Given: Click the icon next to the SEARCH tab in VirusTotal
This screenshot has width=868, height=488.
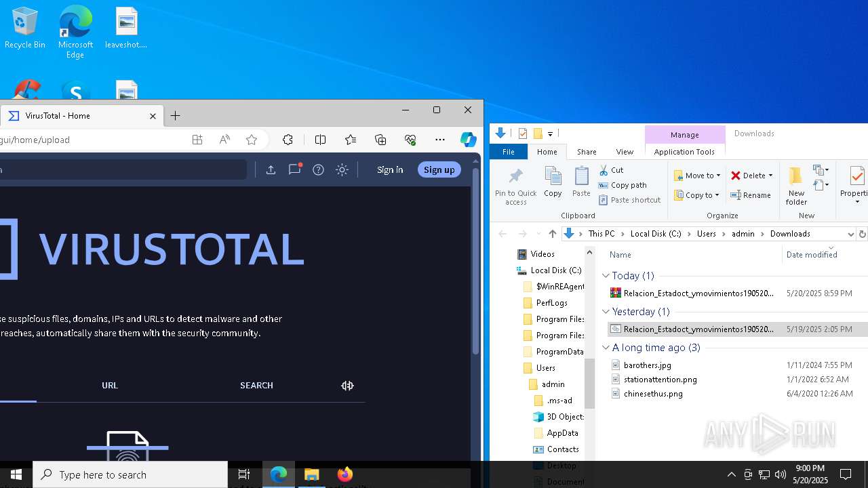Looking at the screenshot, I should [347, 386].
